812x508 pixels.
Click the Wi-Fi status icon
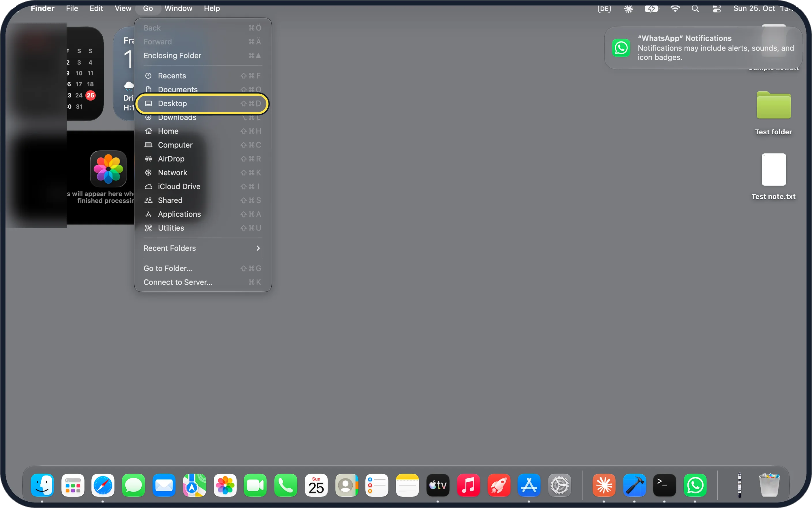point(675,9)
